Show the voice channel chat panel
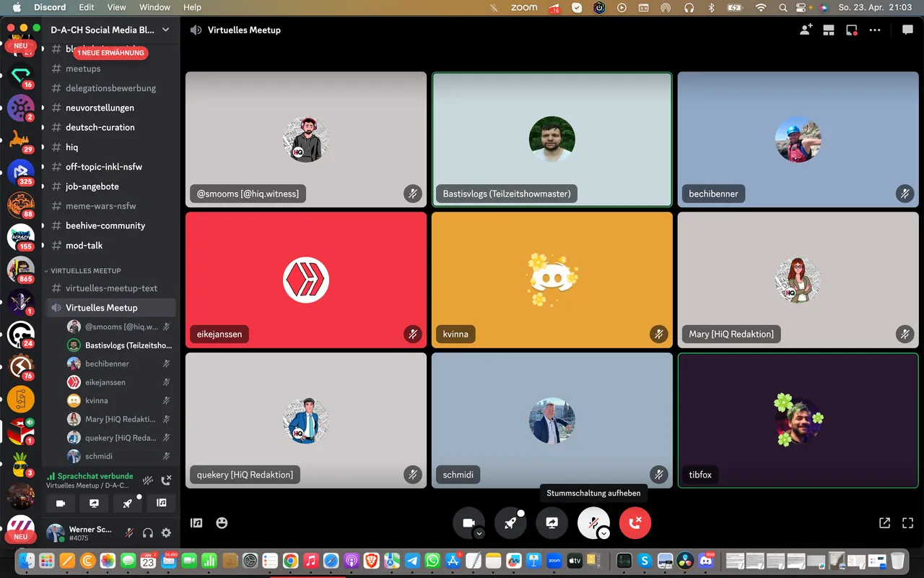The width and height of the screenshot is (924, 578). (907, 30)
